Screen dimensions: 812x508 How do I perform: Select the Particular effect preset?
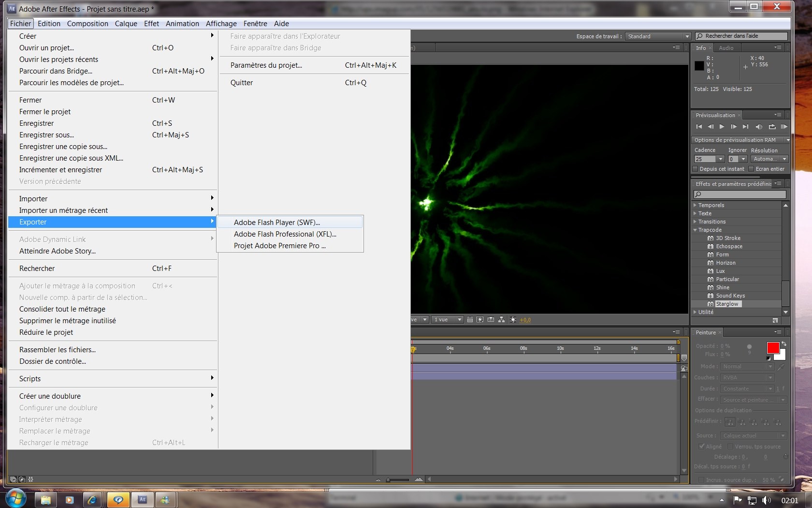(x=727, y=279)
